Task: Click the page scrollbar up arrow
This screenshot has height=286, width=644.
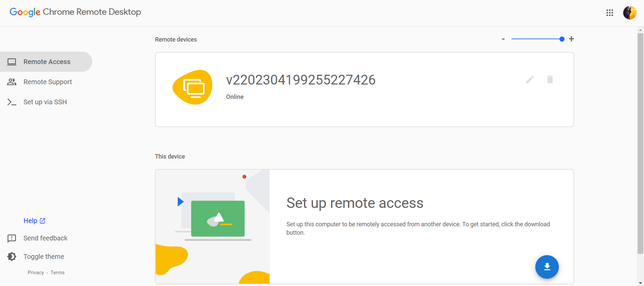Action: point(640,30)
